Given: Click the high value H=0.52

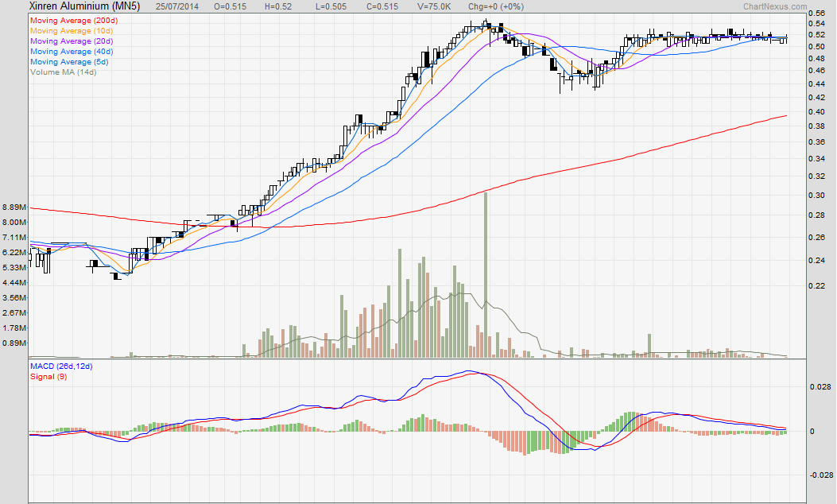Looking at the screenshot, I should pos(278,7).
